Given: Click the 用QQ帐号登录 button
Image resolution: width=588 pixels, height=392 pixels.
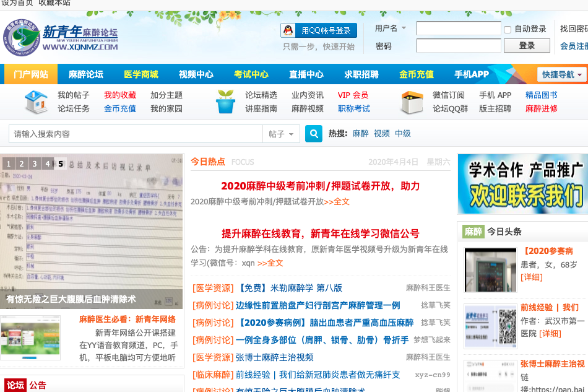Looking at the screenshot, I should pyautogui.click(x=319, y=30).
